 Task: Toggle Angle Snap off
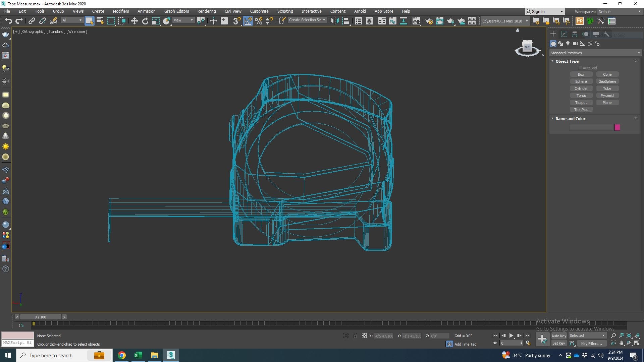[x=248, y=21]
